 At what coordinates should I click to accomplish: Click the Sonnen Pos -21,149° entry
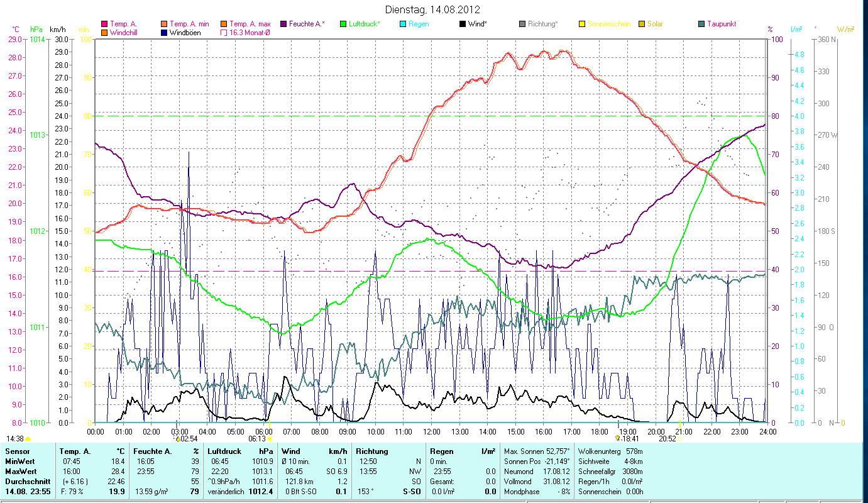[x=537, y=462]
